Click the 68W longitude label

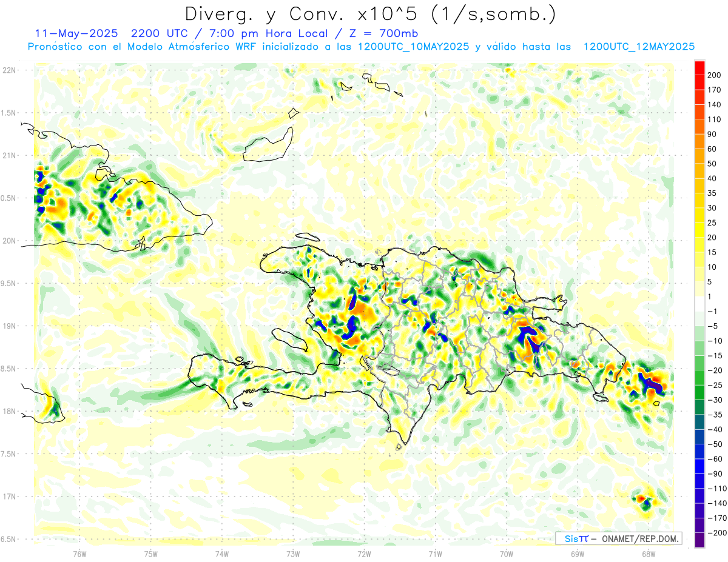coord(649,553)
